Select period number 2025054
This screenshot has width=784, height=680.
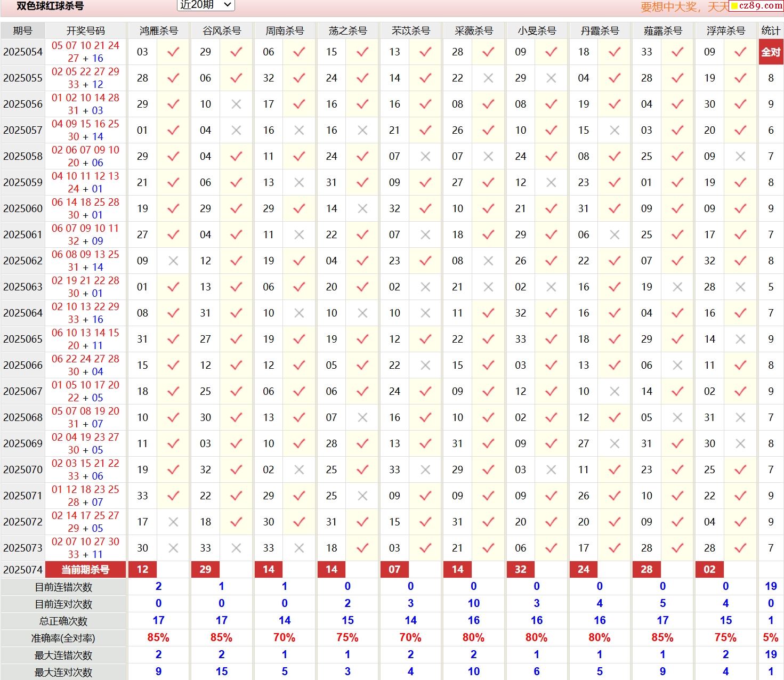click(x=22, y=52)
